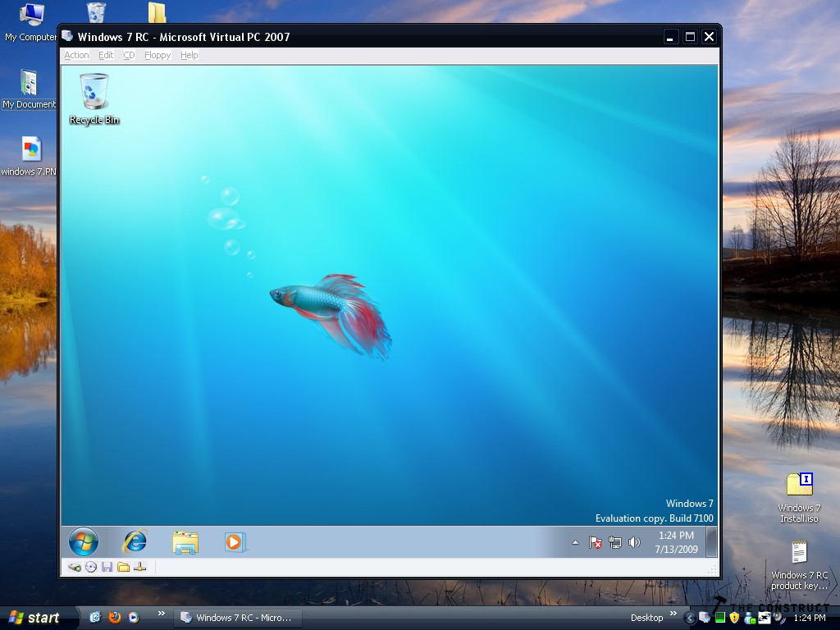This screenshot has height=630, width=840.
Task: Click the first quick launch email icon
Action: click(x=95, y=617)
